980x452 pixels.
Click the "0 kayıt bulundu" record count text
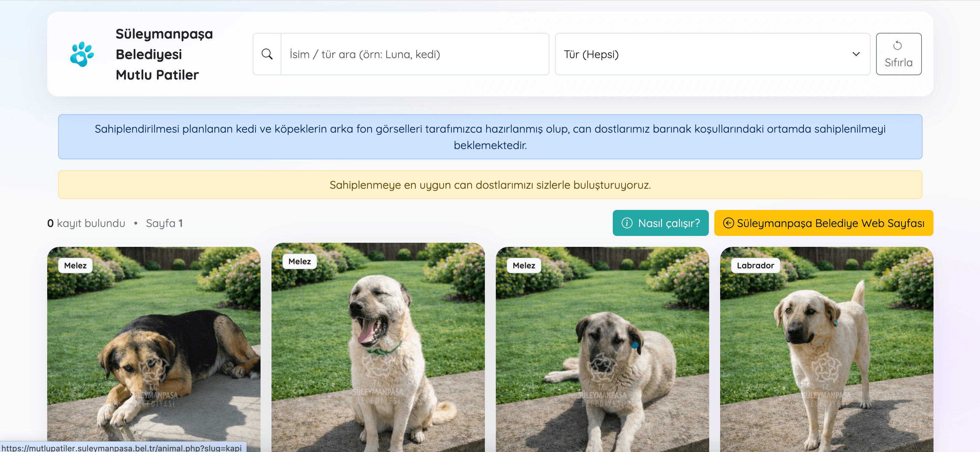86,223
